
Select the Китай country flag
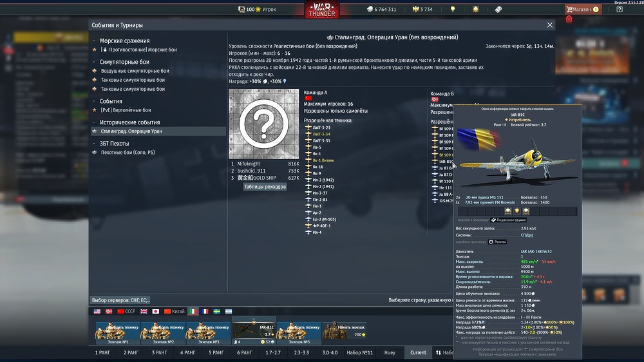(174, 312)
